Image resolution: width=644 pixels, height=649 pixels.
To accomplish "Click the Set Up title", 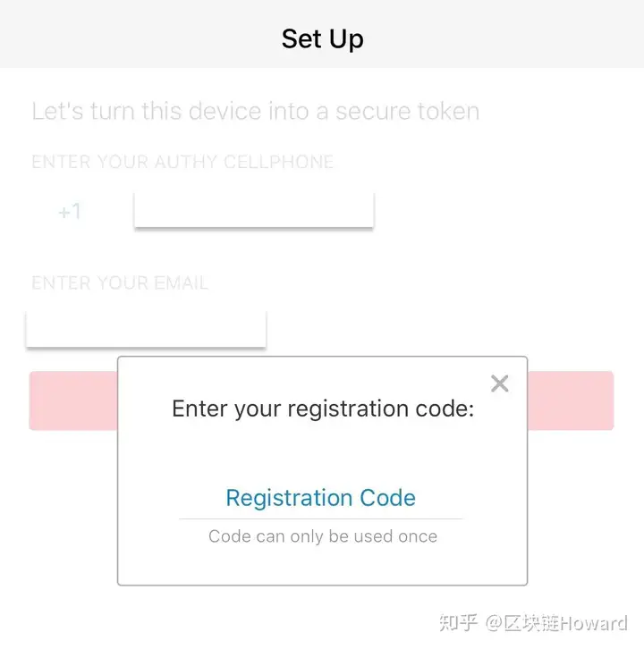I will tap(322, 38).
